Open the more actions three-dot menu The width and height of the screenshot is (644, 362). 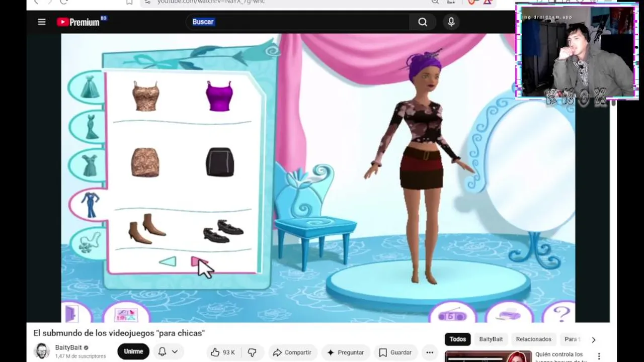click(x=429, y=352)
